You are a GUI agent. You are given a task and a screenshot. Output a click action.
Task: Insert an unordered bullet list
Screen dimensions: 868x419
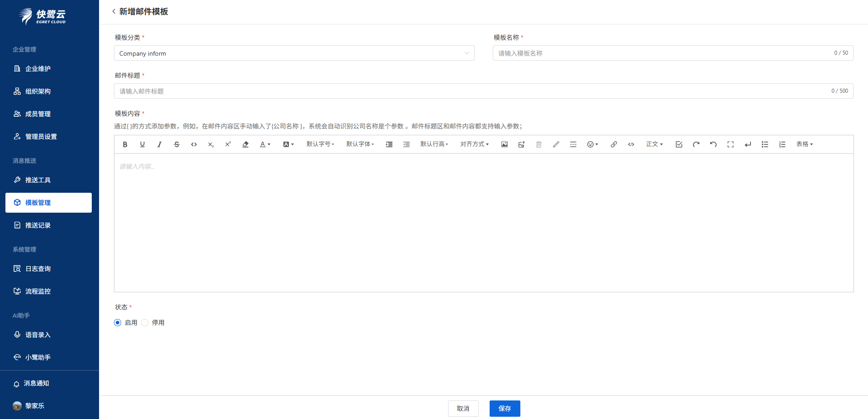tap(765, 144)
